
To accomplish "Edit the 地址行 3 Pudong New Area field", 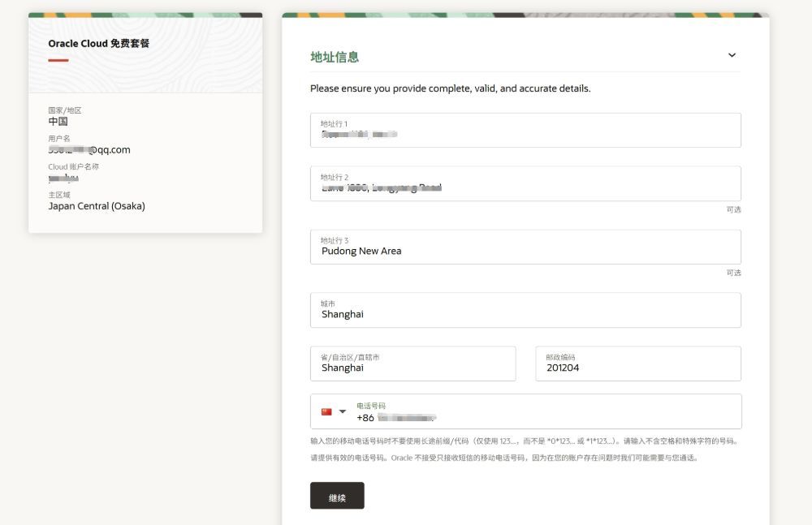I will (x=525, y=247).
